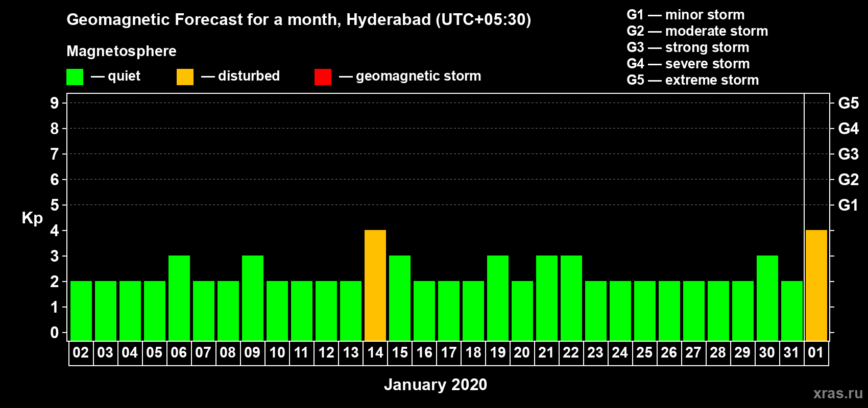
Task: Click the orange disturbed legend swatch
Action: (x=185, y=77)
